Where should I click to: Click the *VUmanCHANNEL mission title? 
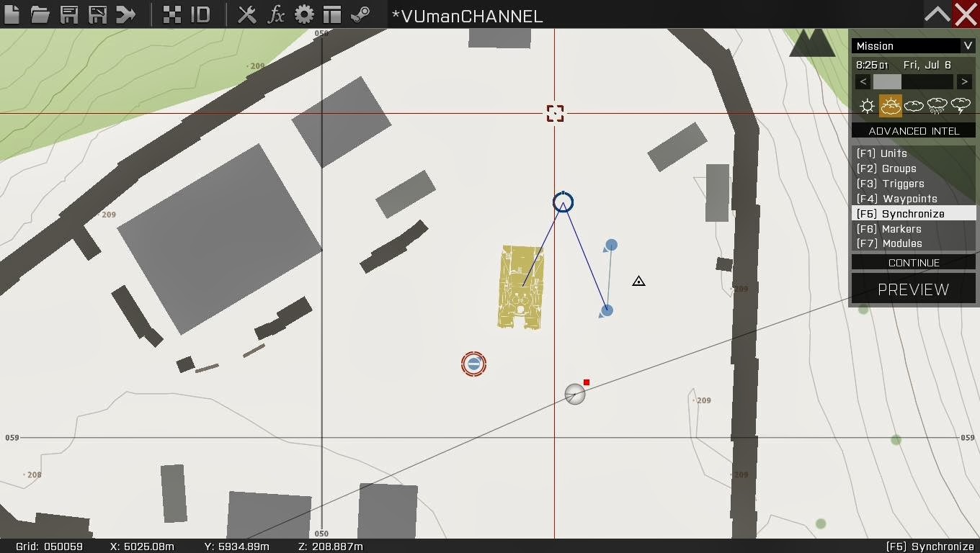[467, 16]
